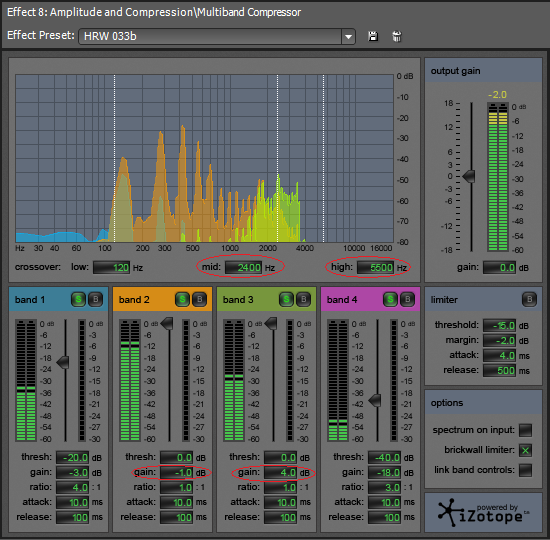Click the output gain value field
The width and height of the screenshot is (550, 540).
tap(499, 268)
